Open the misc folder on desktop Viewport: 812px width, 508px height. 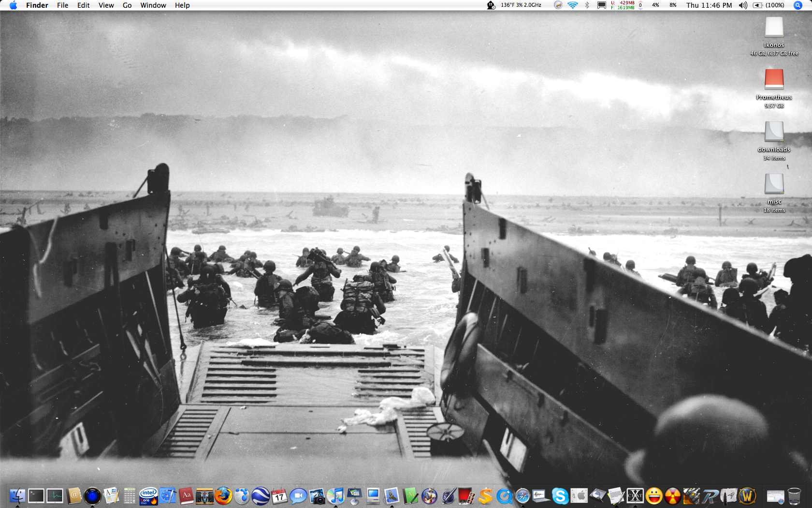pos(774,184)
